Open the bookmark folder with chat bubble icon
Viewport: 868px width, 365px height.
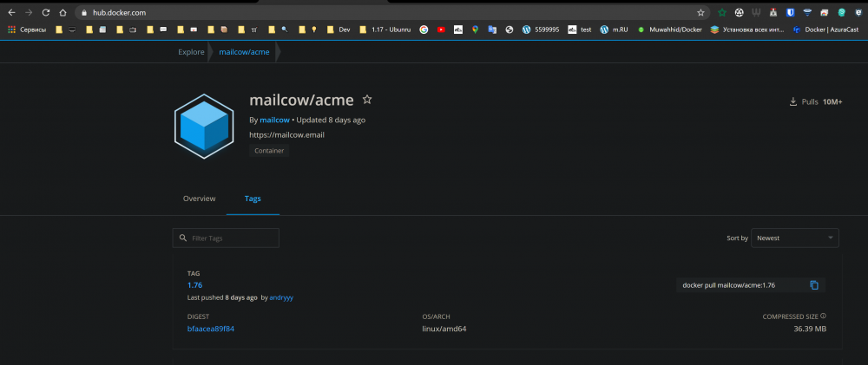tap(157, 29)
